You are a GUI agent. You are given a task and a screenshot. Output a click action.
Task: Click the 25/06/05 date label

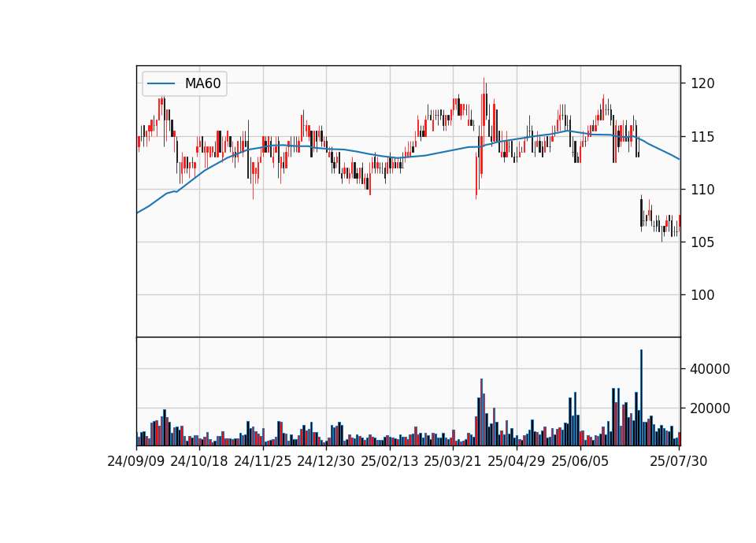[x=580, y=461]
